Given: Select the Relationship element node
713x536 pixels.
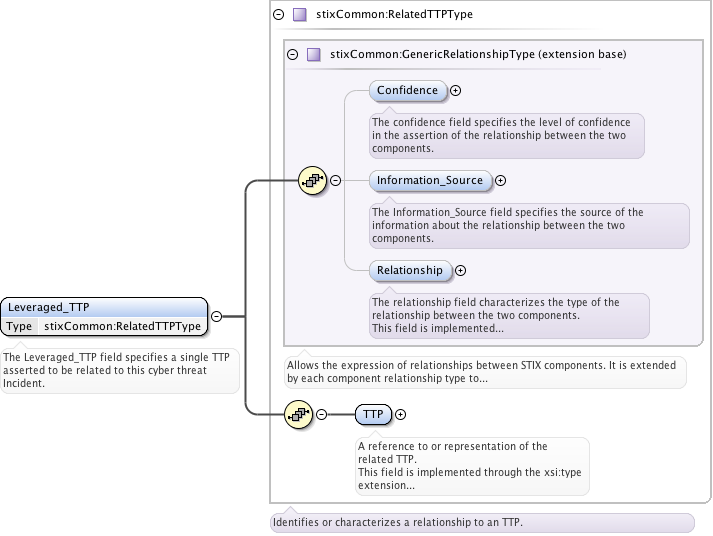Looking at the screenshot, I should 410,270.
